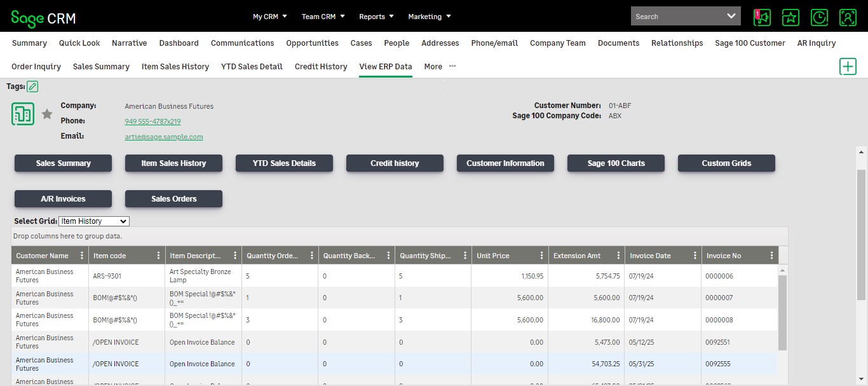This screenshot has width=868, height=386.
Task: Open the notifications megaphone icon
Action: [761, 17]
